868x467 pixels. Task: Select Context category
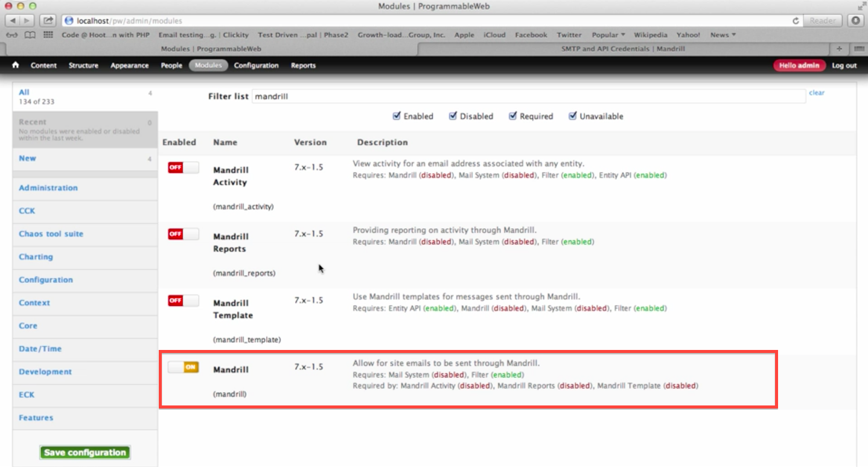coord(85,302)
